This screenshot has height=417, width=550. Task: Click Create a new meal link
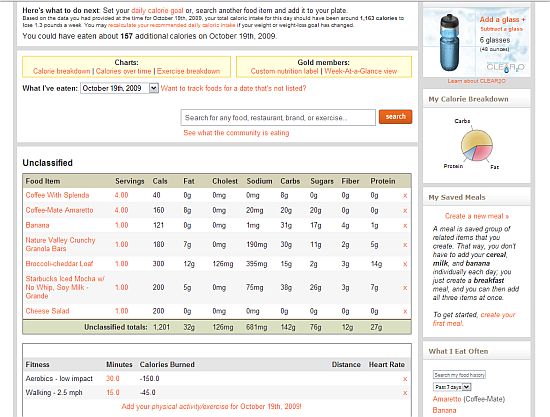477,216
